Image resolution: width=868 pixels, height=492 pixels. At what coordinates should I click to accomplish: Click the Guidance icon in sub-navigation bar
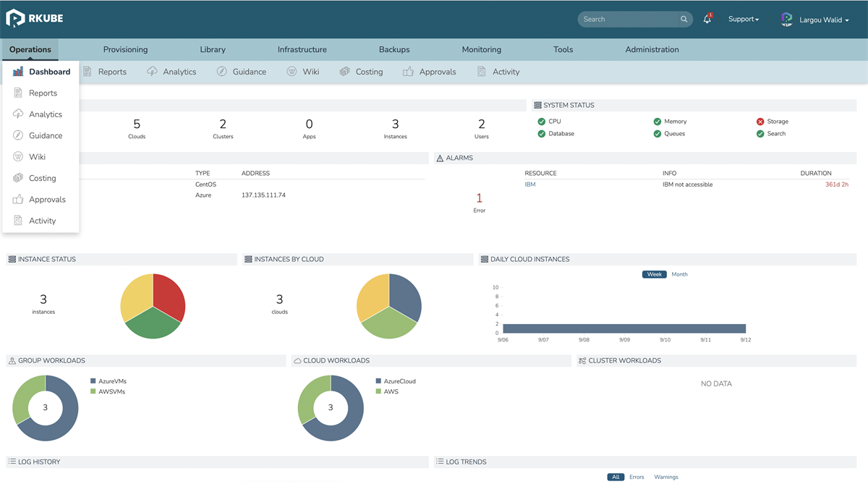coord(222,72)
